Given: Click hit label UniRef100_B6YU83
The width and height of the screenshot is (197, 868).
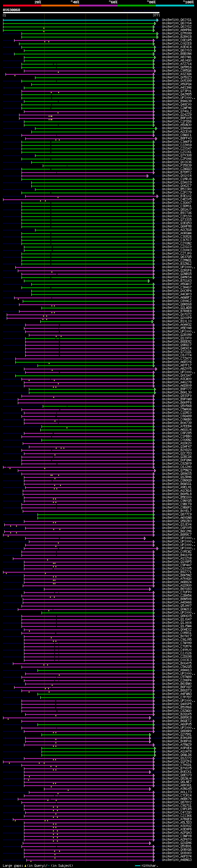Looking at the screenshot, I should (x=177, y=589).
